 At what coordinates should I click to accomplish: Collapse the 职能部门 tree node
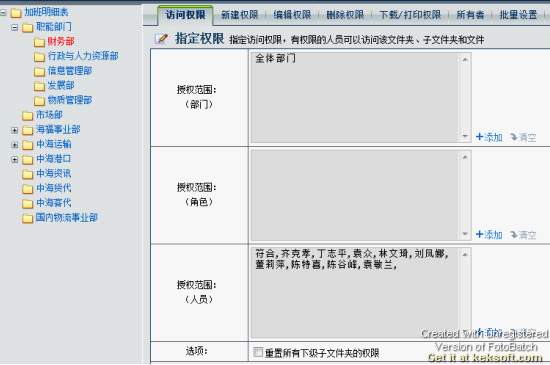(14, 27)
